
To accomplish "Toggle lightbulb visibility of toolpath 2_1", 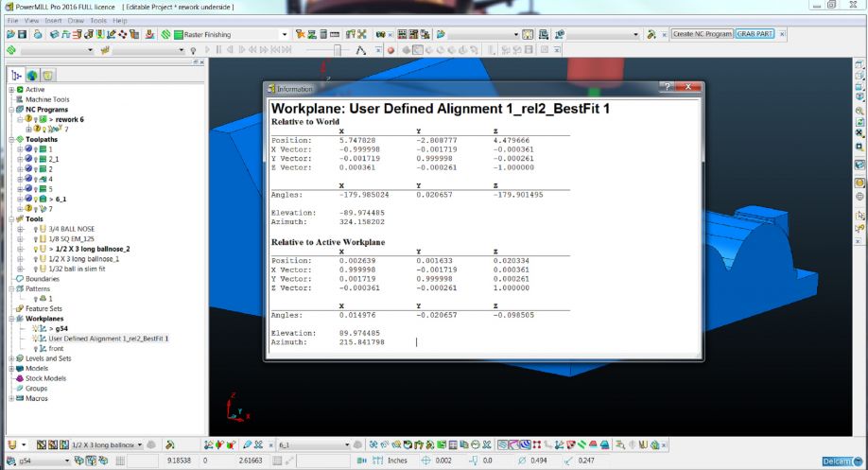I will coord(35,160).
